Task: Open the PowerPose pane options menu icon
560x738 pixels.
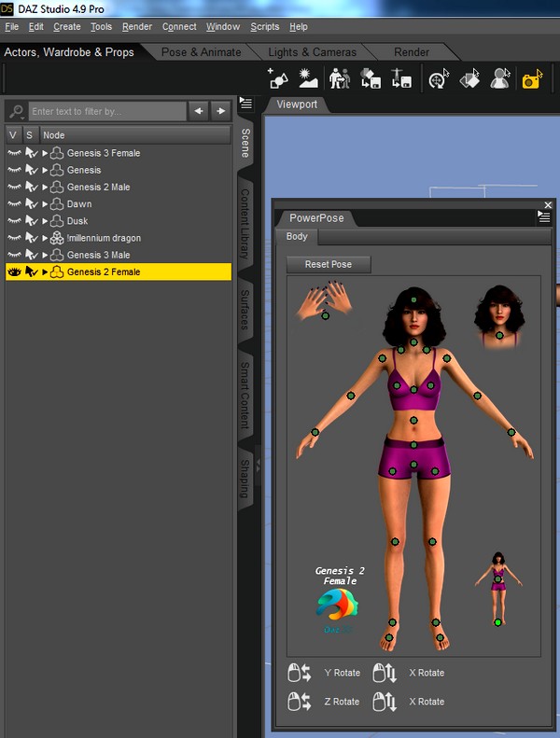Action: click(543, 216)
